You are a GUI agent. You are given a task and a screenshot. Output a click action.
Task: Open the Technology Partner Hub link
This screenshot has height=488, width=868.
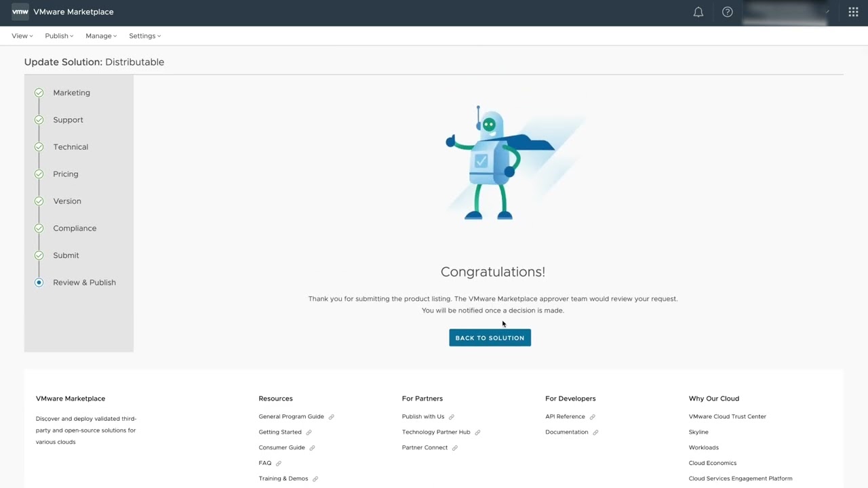pos(436,432)
